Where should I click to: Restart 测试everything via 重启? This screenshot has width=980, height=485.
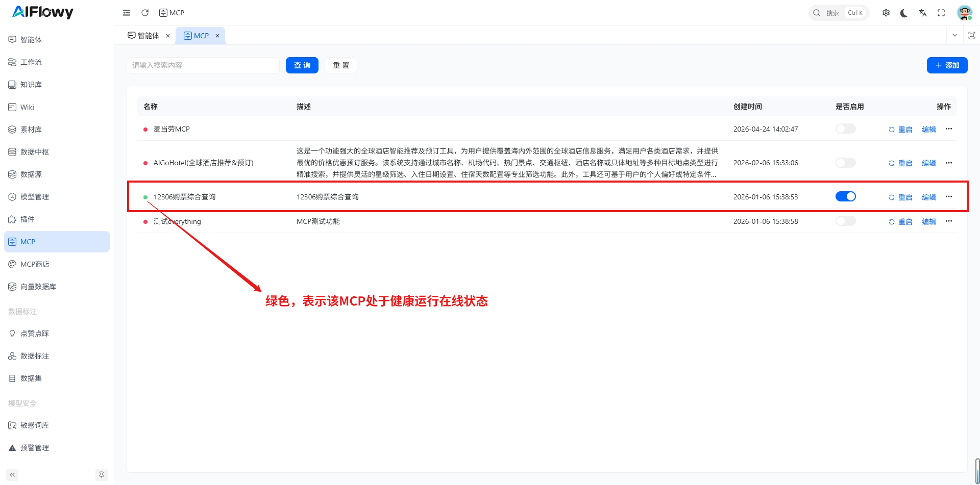[x=900, y=222]
